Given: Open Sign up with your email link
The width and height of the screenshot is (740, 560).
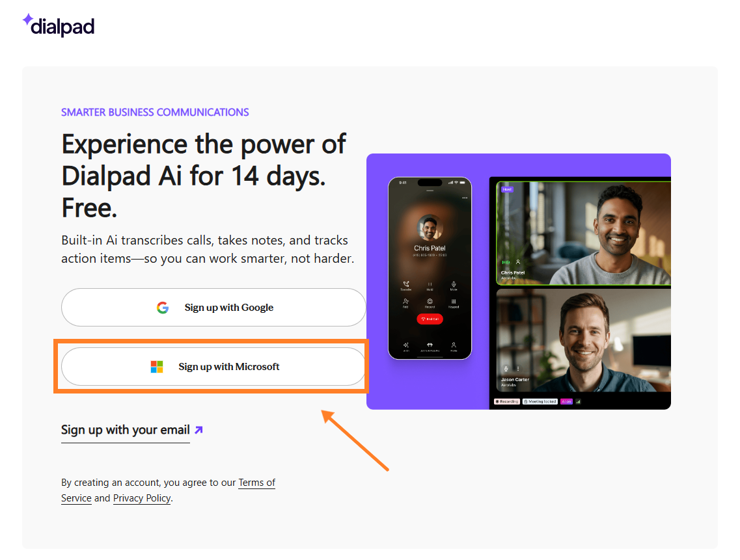Looking at the screenshot, I should (125, 431).
